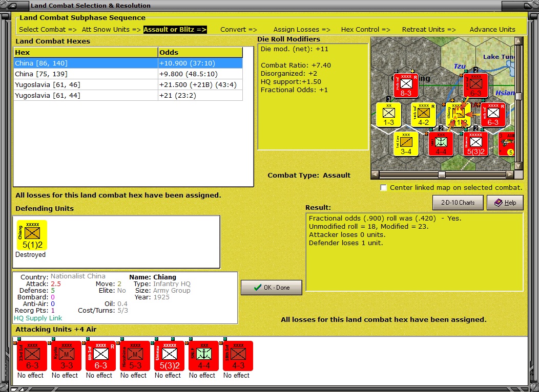Viewport: 539px width, 392px height.
Task: Click the map vertical scrollbar thumb
Action: click(x=519, y=96)
